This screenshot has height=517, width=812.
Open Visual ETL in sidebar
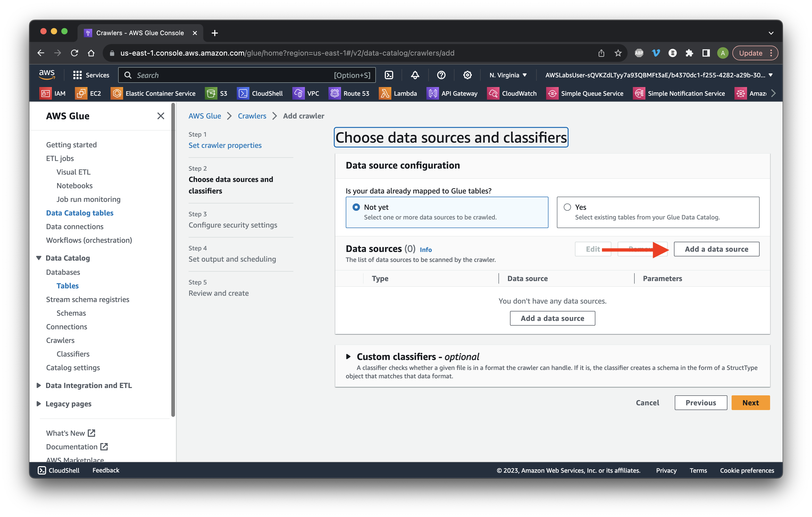click(x=74, y=172)
